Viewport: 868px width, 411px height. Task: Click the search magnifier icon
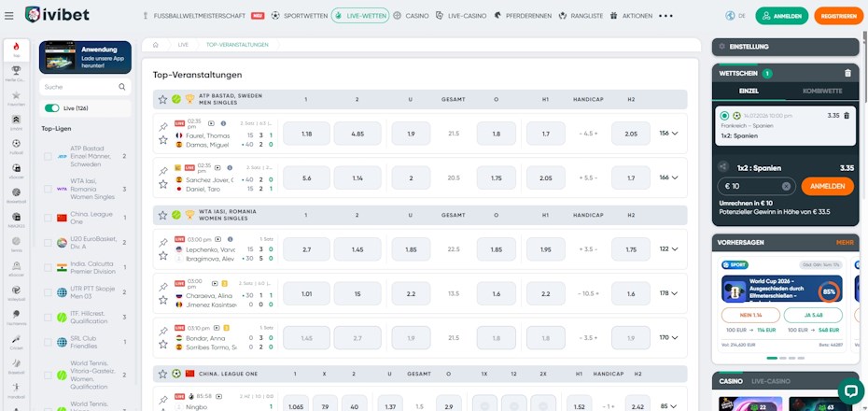(x=121, y=87)
